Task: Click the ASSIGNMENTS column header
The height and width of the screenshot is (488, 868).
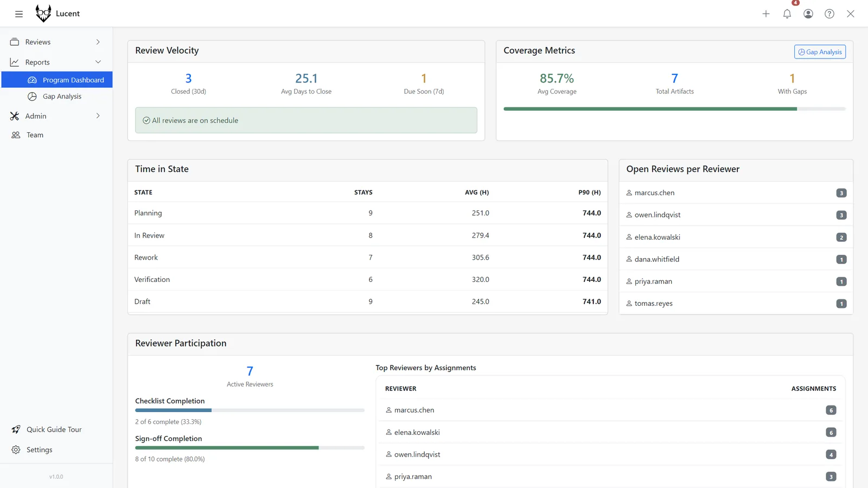Action: click(x=813, y=389)
